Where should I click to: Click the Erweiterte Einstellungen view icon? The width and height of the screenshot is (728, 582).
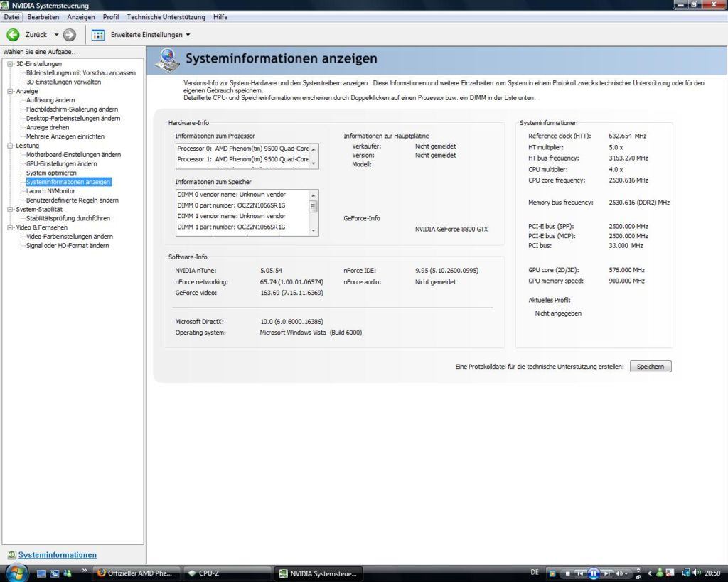98,35
